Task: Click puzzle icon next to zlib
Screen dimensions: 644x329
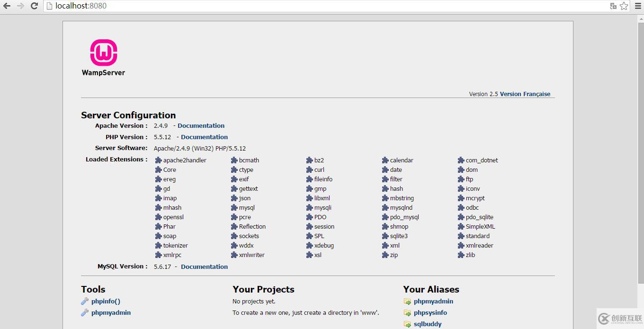Action: (x=461, y=255)
